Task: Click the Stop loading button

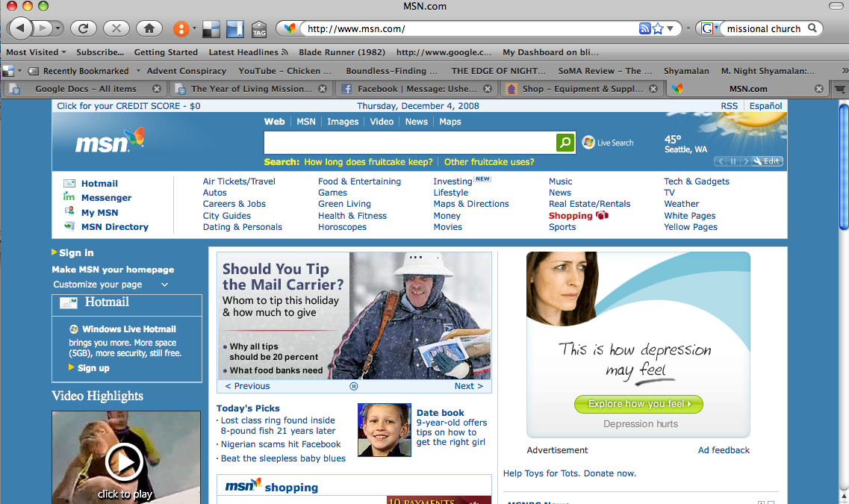Action: coord(116,28)
